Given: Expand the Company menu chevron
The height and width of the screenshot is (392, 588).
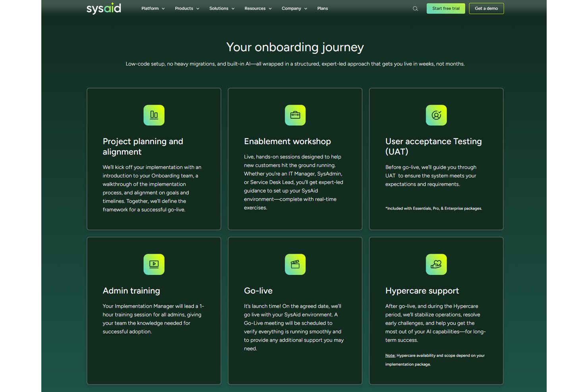Looking at the screenshot, I should coord(306,9).
